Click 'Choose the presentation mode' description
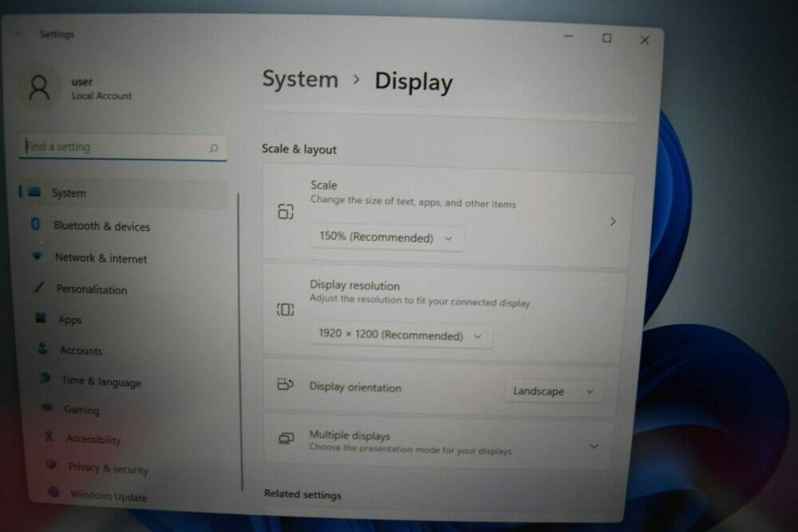 (x=410, y=449)
